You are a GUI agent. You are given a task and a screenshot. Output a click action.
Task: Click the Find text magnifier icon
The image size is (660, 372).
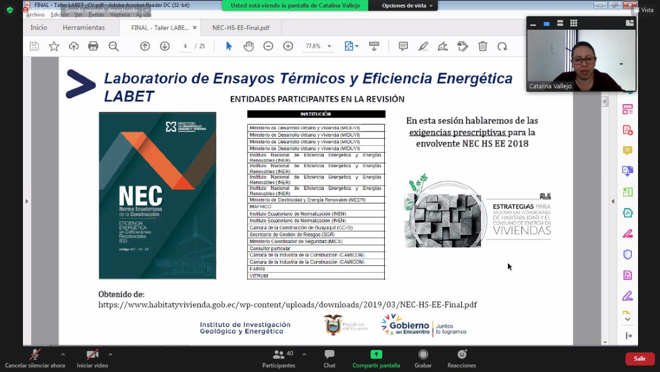[113, 46]
